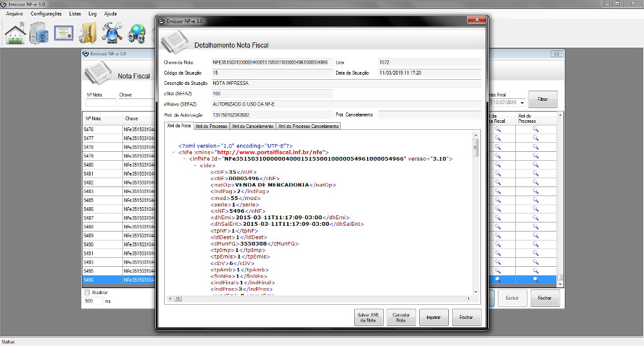Click the wrench and screwdriver toolbar icon
The image size is (644, 346).
[x=112, y=33]
